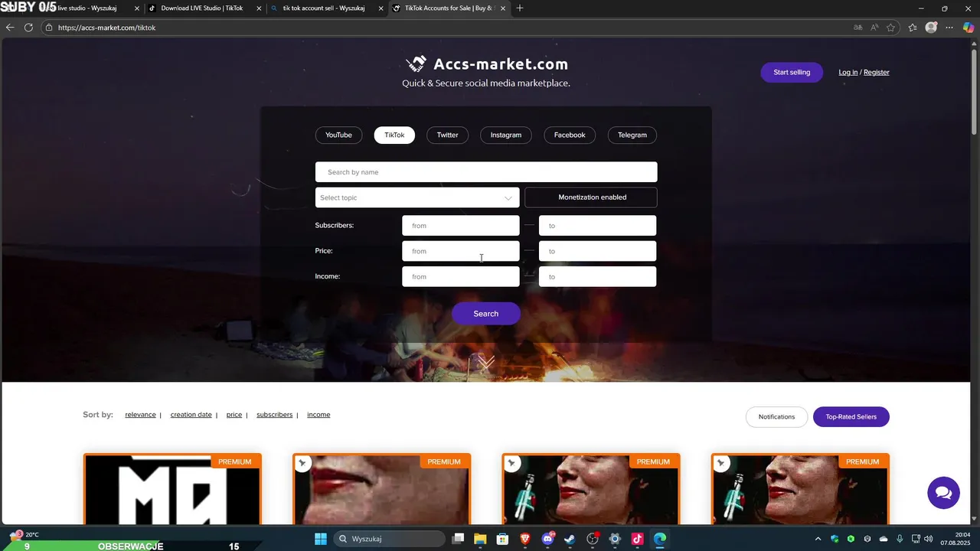
Task: Click the Notifications button
Action: click(776, 417)
